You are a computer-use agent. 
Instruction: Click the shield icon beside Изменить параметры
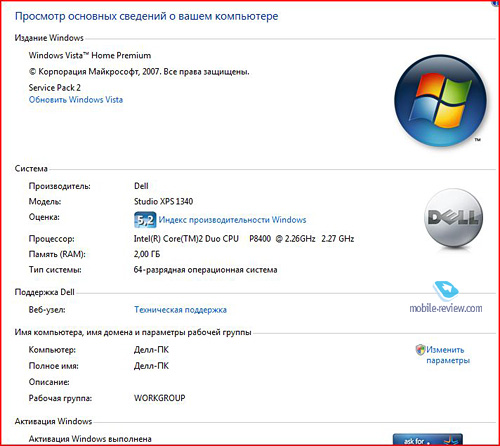click(420, 350)
